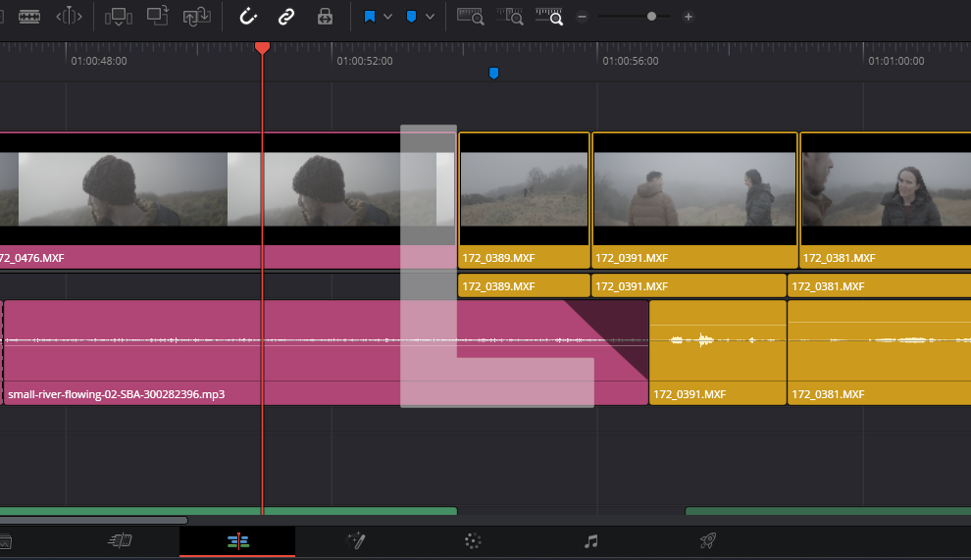
Task: Toggle the Linked Selection chain icon
Action: pos(286,17)
